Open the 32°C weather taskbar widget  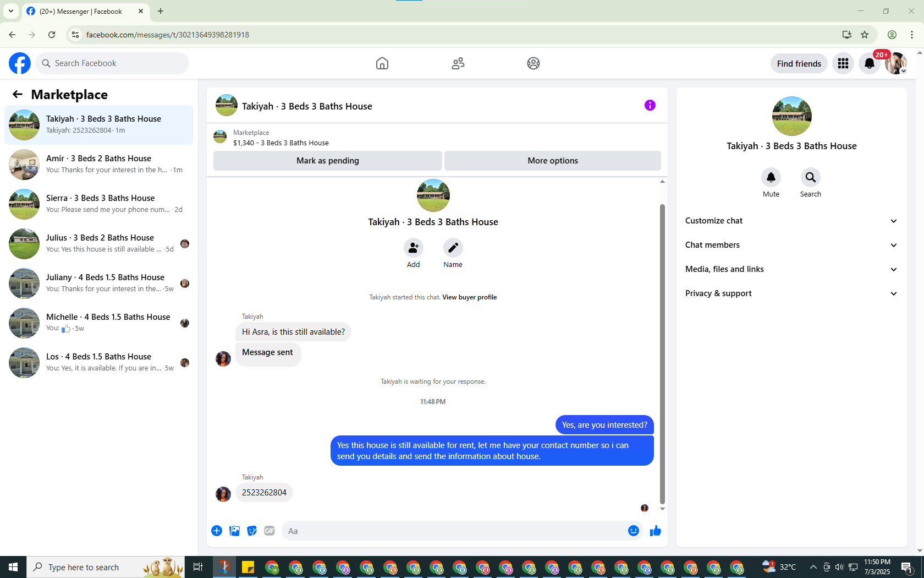pyautogui.click(x=779, y=567)
